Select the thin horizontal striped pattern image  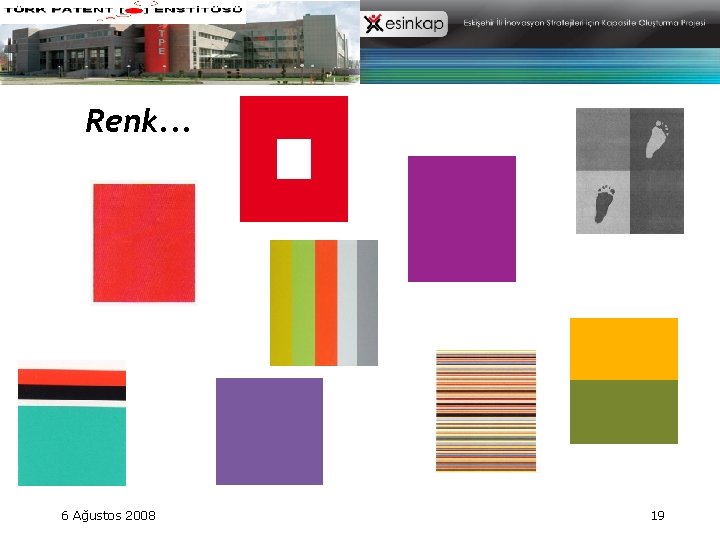[x=486, y=411]
